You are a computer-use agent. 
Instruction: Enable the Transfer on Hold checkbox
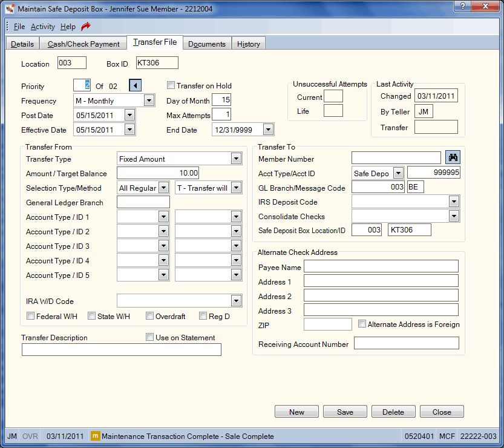[171, 85]
